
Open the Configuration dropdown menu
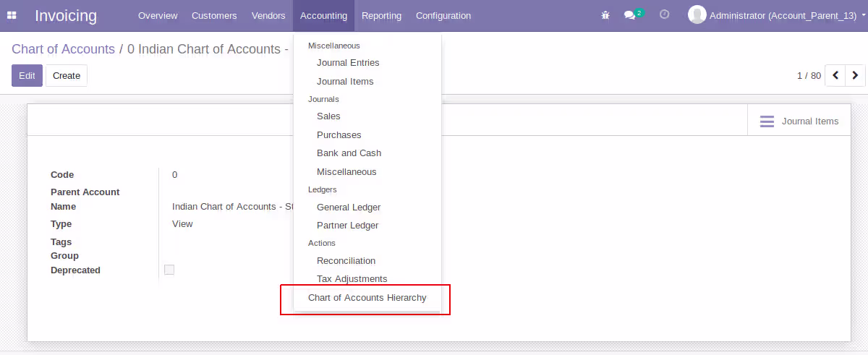443,15
